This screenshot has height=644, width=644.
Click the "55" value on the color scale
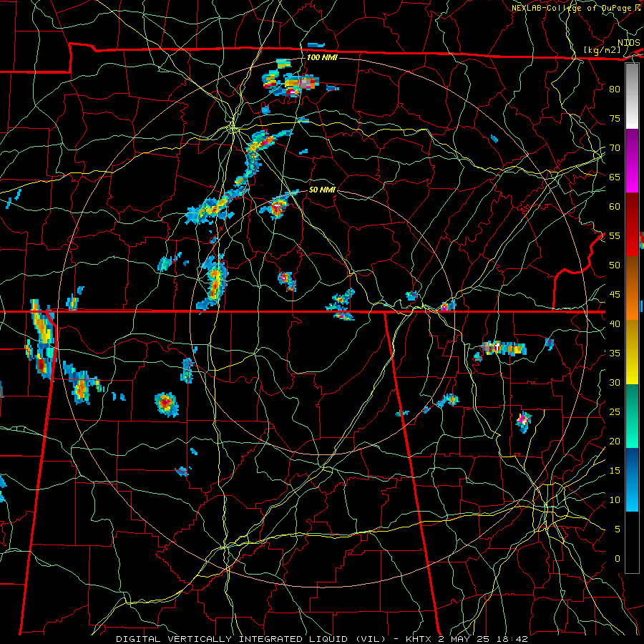tap(615, 235)
